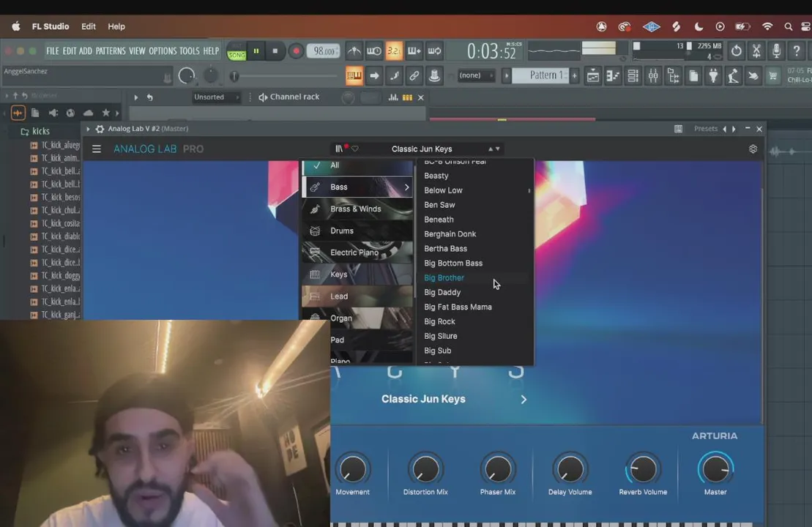Click the stamp tool icon
The image size is (812, 527).
434,75
